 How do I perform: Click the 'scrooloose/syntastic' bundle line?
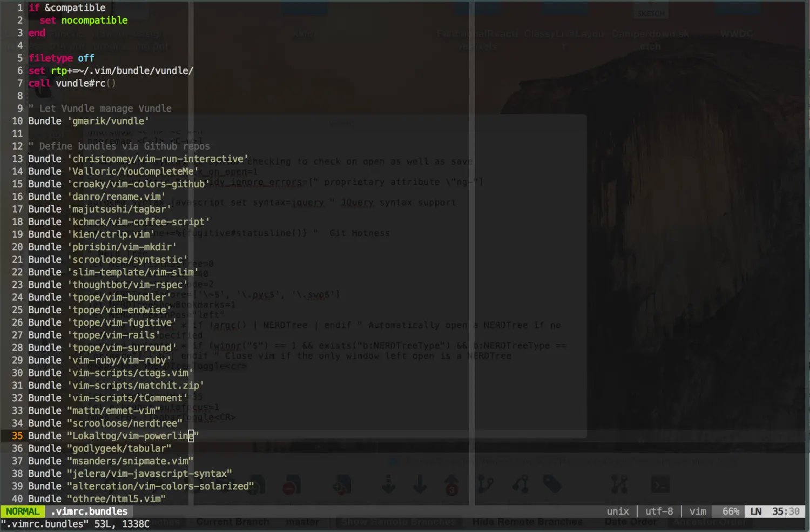pos(108,260)
